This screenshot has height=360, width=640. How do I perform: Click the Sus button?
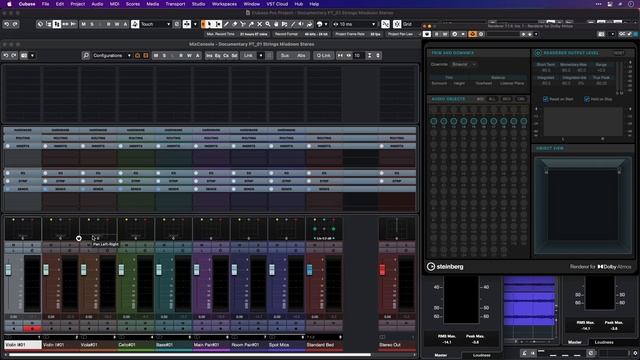click(285, 56)
